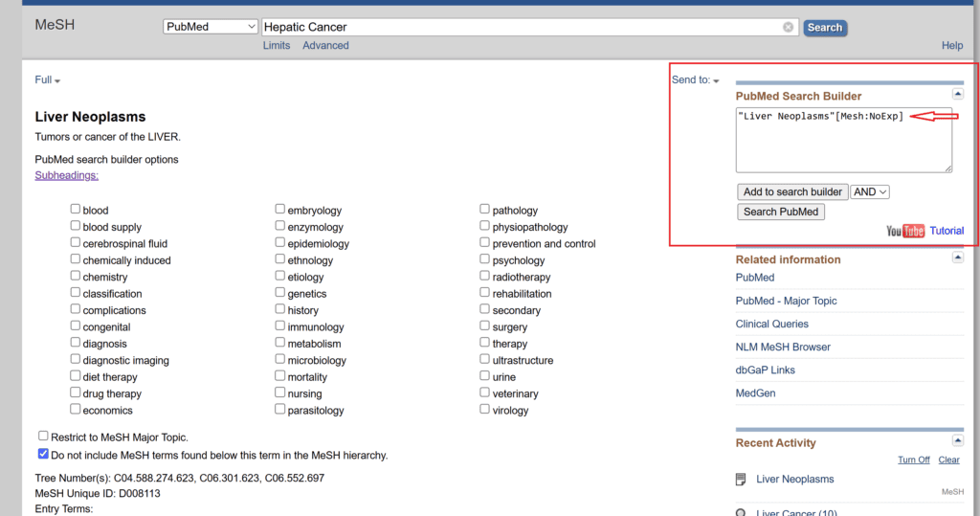Turn Off recent activity
Screen dimensions: 980x516
point(914,460)
